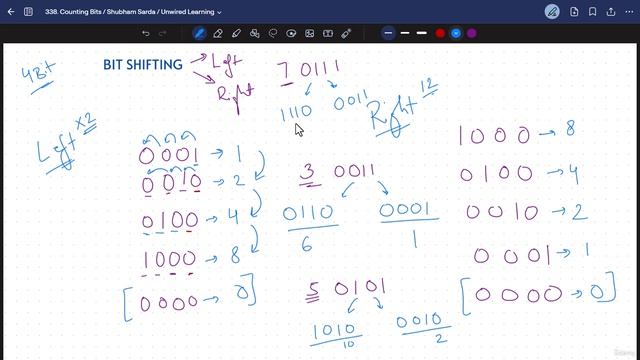The width and height of the screenshot is (640, 360).
Task: Pick the purple pen color
Action: 471,33
